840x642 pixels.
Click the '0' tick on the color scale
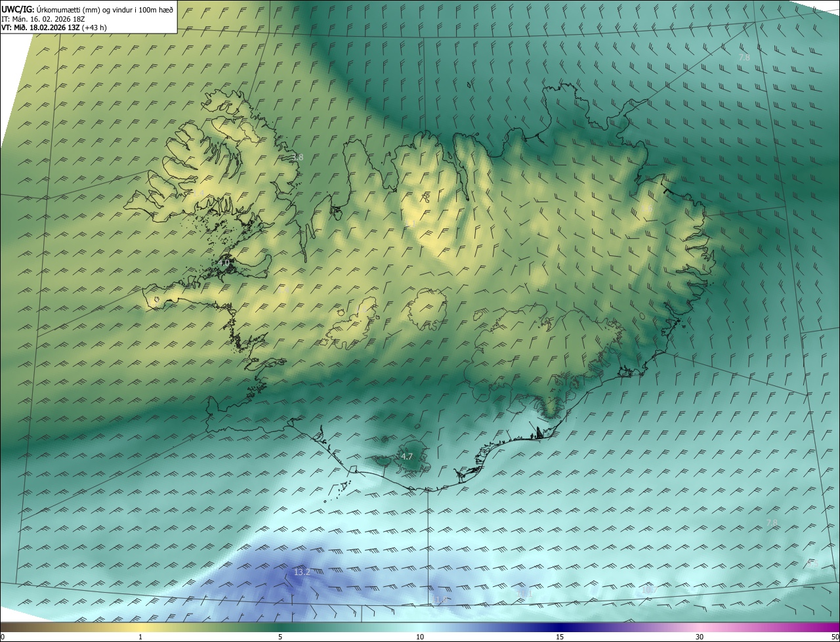(x=3, y=637)
